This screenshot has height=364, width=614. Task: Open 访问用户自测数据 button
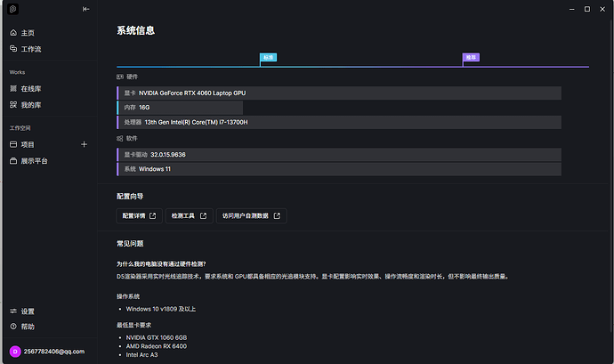(252, 216)
